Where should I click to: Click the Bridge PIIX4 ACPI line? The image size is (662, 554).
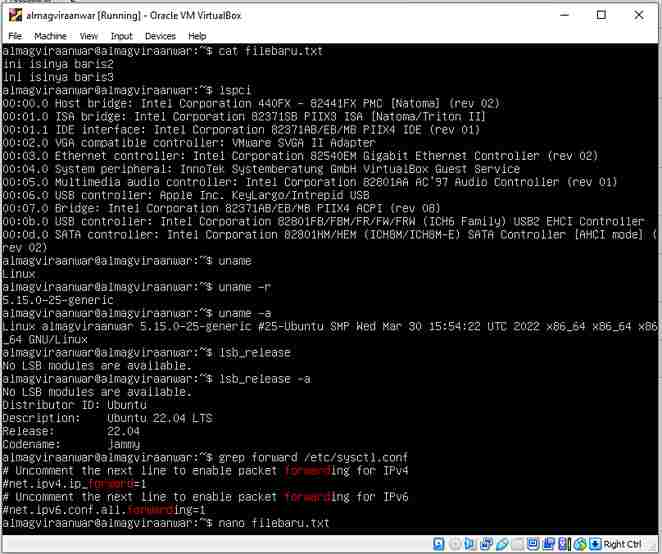(x=221, y=208)
